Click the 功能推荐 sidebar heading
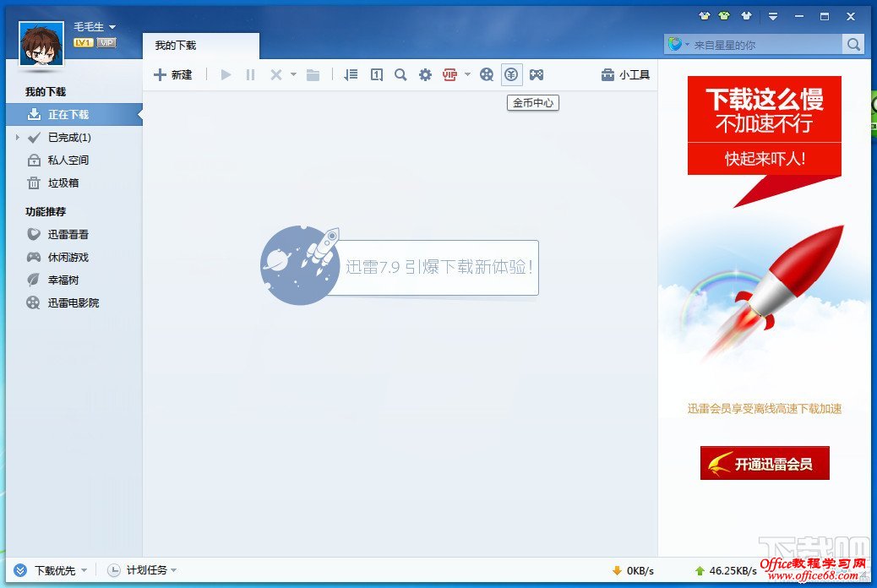 click(46, 211)
